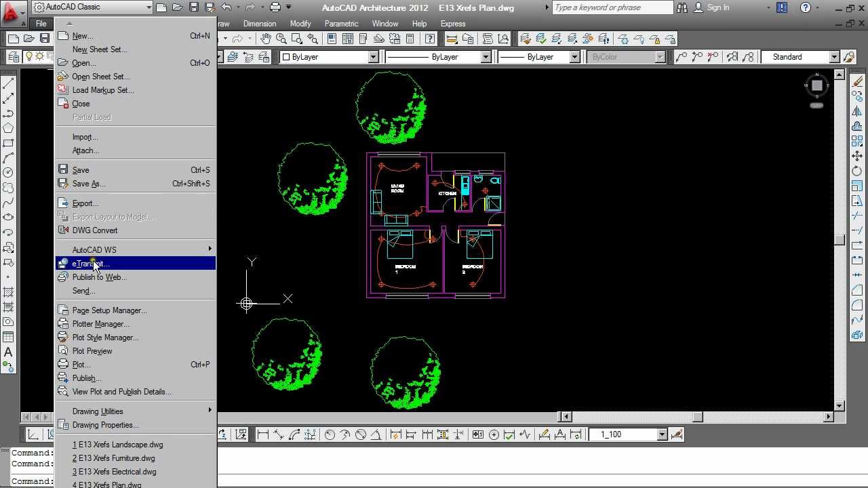The height and width of the screenshot is (488, 868).
Task: Select the Text tool A icon
Action: point(8,352)
